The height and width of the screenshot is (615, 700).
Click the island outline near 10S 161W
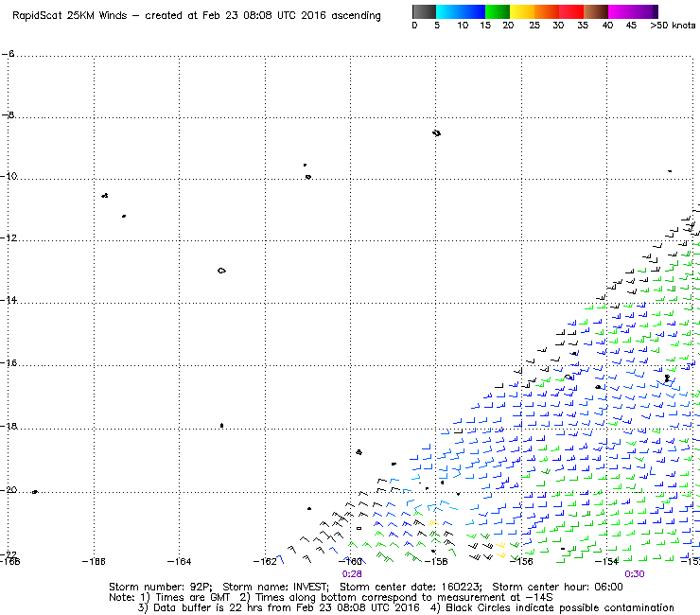click(x=308, y=177)
